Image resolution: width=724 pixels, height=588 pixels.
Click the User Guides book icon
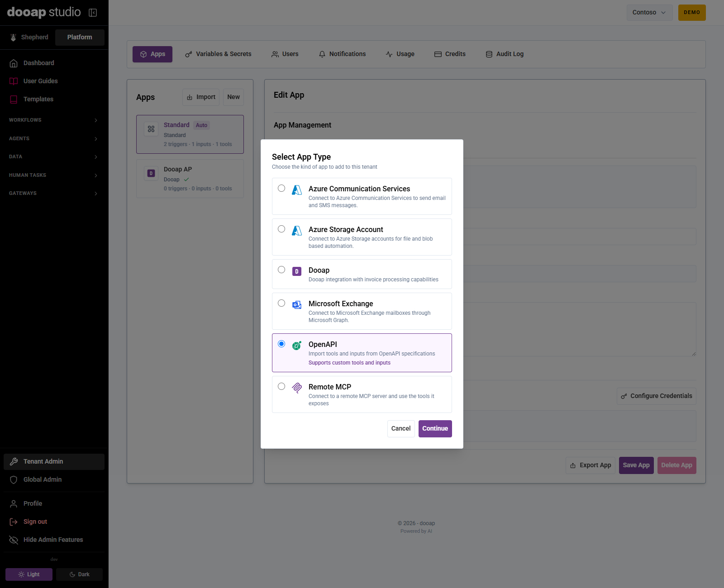point(14,81)
